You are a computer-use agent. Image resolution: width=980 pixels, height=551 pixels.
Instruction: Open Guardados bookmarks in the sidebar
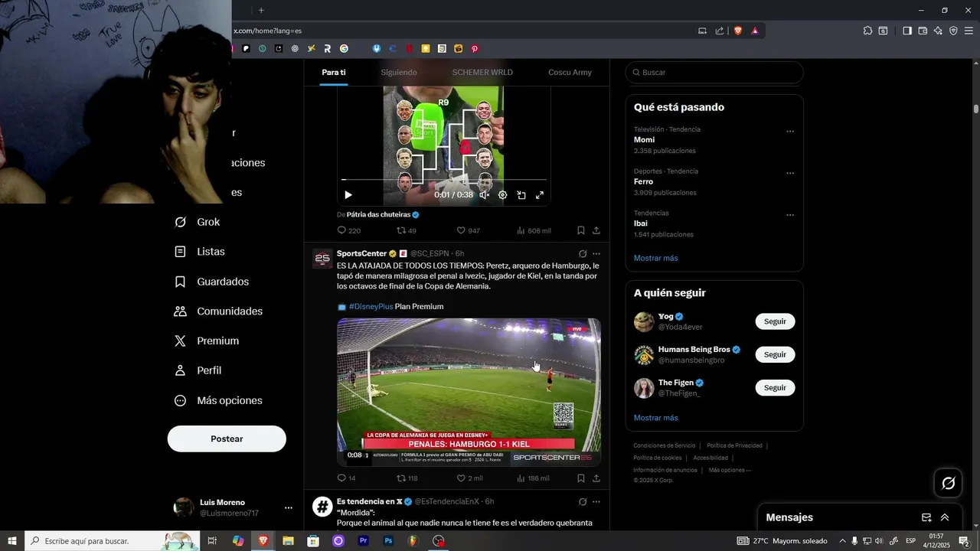click(211, 282)
